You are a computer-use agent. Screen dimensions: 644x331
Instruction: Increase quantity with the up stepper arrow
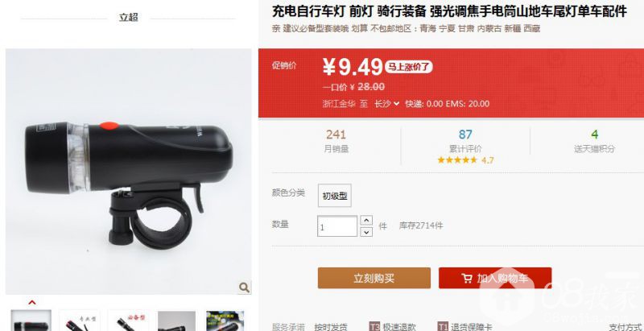click(366, 220)
